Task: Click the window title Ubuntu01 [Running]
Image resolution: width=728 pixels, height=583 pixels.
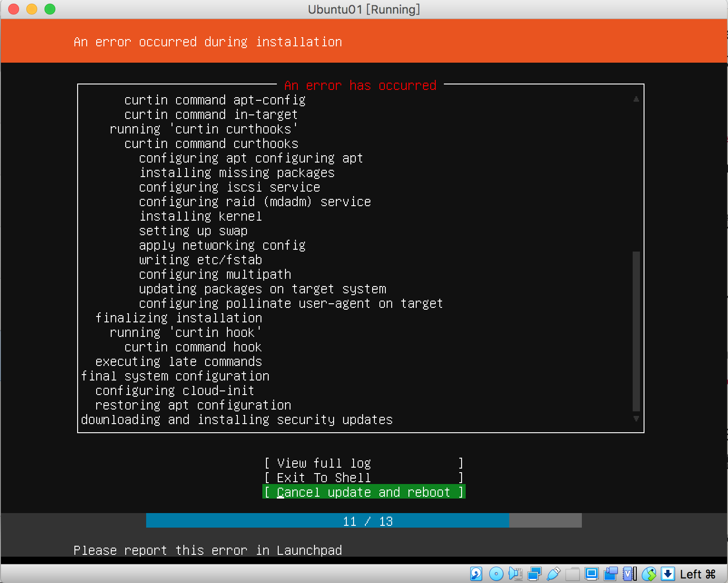Action: (364, 10)
